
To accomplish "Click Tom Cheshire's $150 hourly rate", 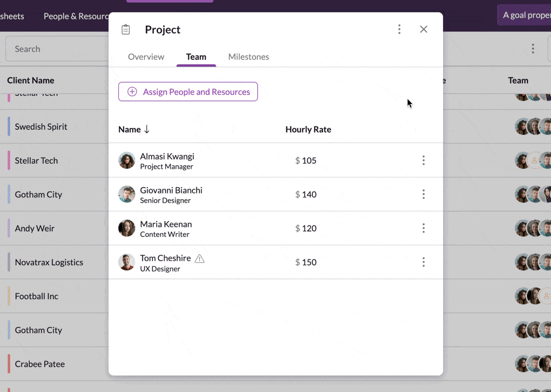I will coord(306,262).
